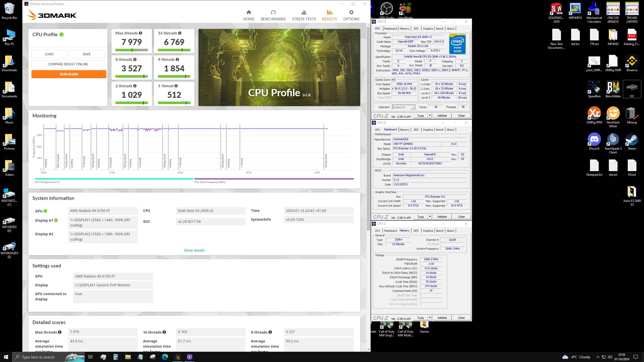Click the CPU-Z icon in the taskbar
This screenshot has width=644, height=362.
click(190, 357)
